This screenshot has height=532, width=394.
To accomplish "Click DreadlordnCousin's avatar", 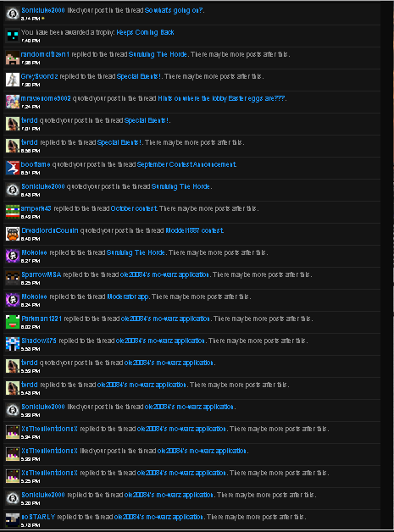I will point(13,234).
